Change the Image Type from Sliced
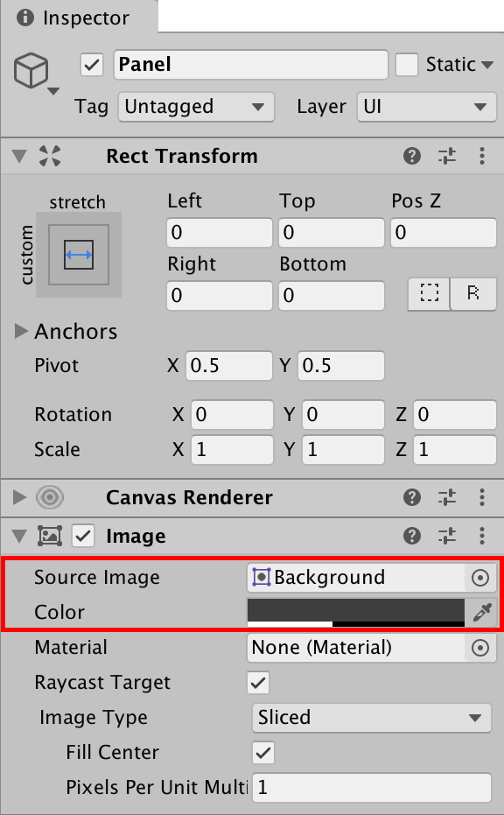Viewport: 504px width, 815px height. click(x=371, y=718)
